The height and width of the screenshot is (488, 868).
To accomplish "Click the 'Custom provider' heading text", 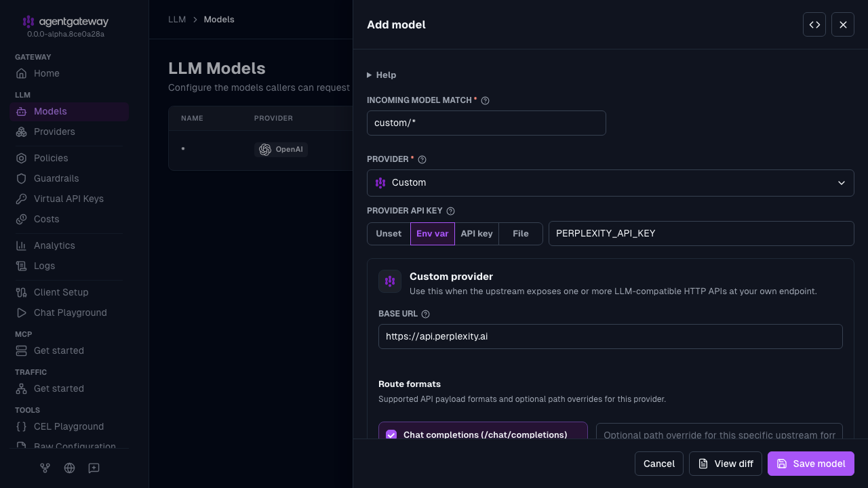I will pos(451,277).
